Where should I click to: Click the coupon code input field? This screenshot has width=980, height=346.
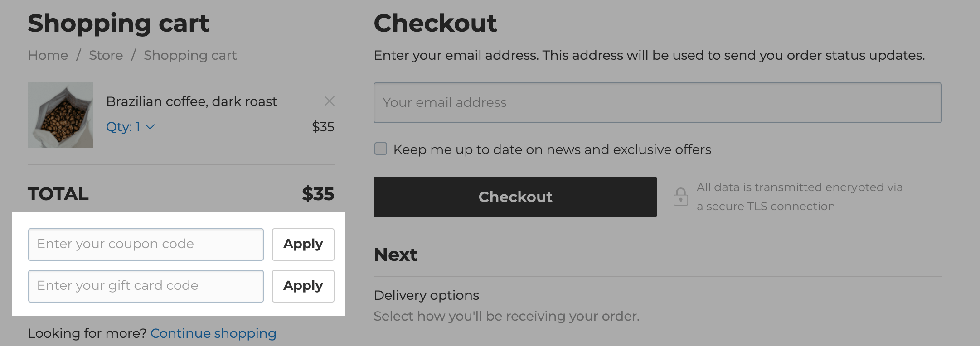(146, 244)
